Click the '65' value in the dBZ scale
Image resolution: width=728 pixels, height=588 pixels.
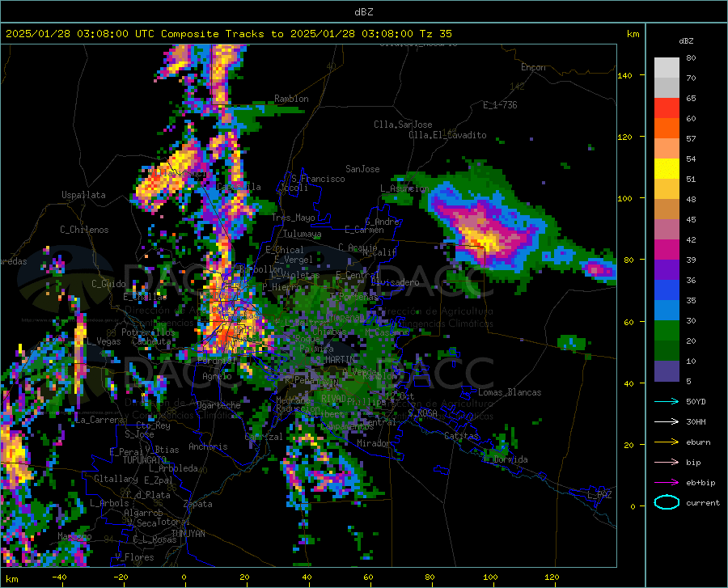[691, 99]
